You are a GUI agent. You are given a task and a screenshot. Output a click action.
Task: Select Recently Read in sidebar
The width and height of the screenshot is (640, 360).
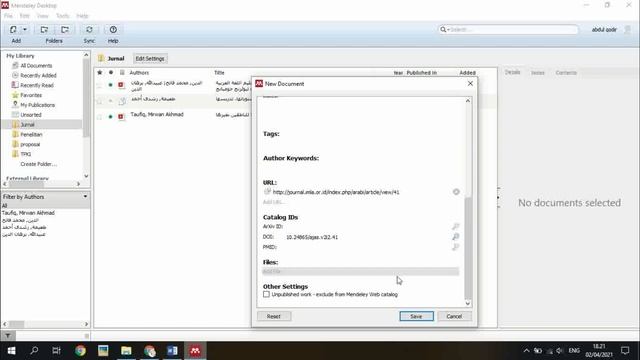pyautogui.click(x=37, y=85)
